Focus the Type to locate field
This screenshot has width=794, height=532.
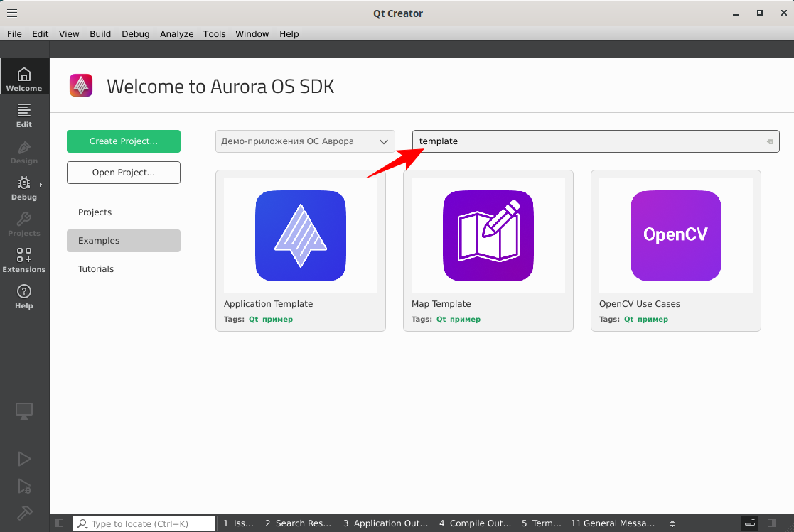[x=144, y=523]
